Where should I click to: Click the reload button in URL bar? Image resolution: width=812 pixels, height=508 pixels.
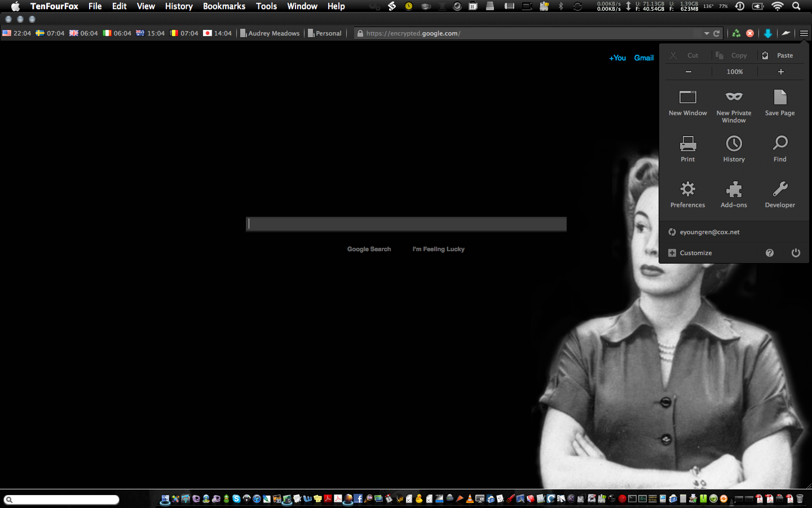(x=716, y=33)
